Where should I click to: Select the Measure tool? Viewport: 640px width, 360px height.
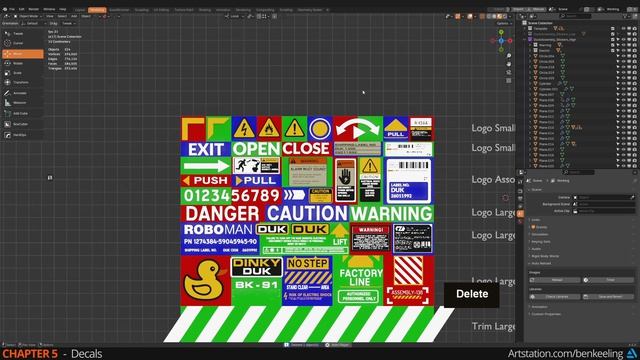click(22, 102)
